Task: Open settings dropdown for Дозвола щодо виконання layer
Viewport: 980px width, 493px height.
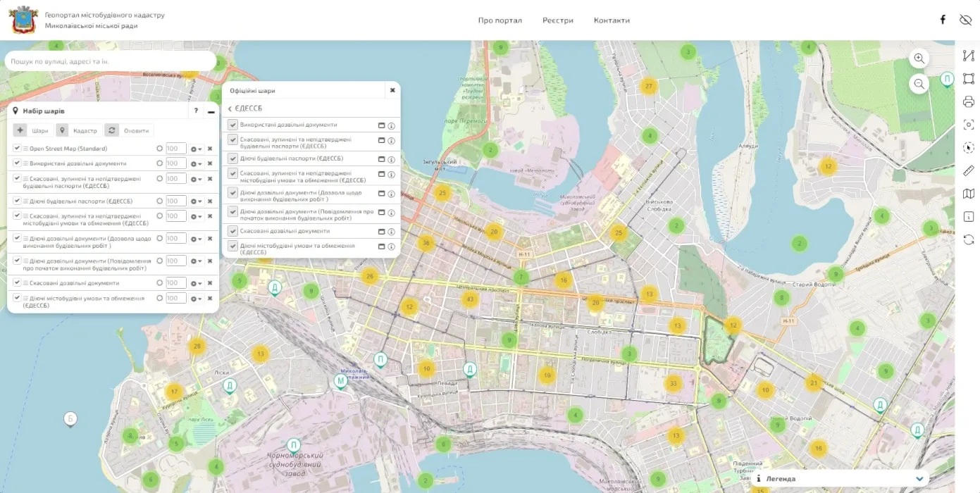Action: click(x=197, y=239)
